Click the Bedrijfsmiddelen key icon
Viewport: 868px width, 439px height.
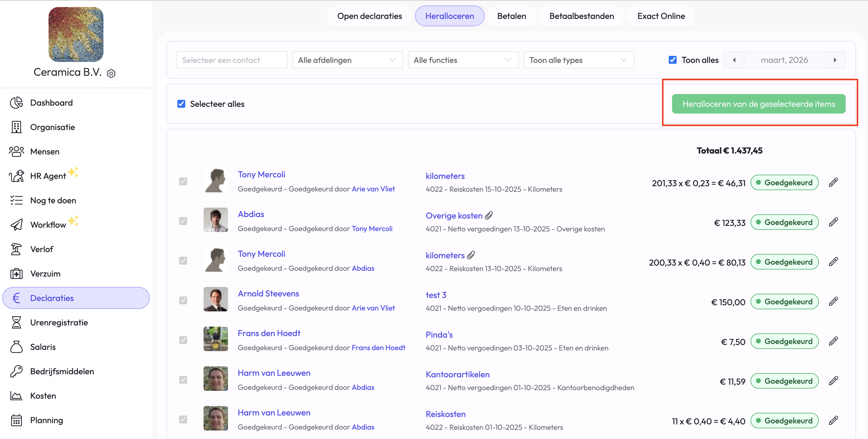click(x=16, y=371)
